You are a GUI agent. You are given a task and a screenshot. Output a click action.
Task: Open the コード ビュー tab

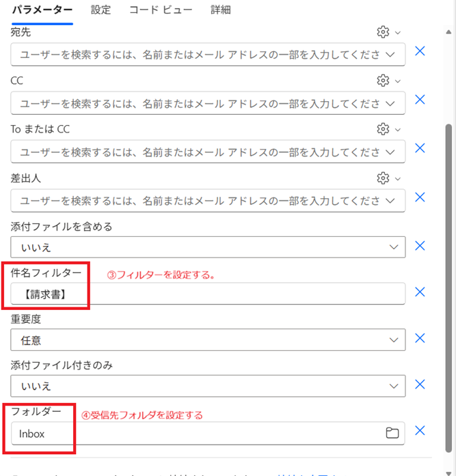pyautogui.click(x=161, y=10)
